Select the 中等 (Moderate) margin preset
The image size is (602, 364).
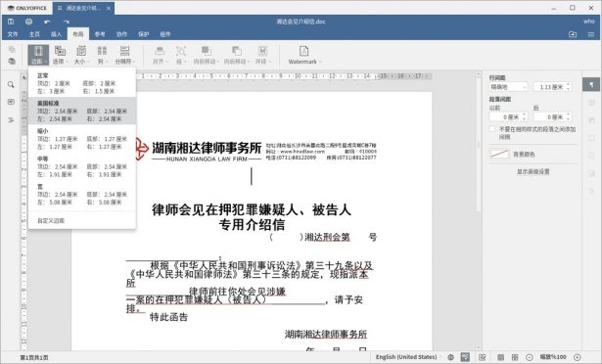[x=82, y=166]
